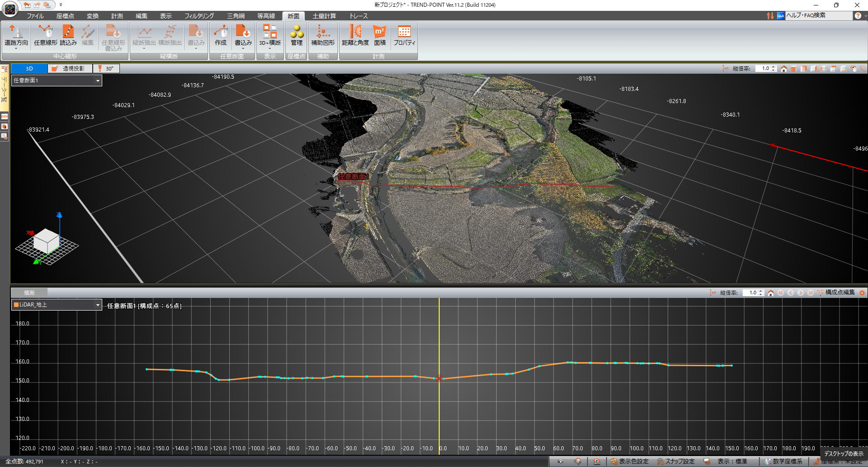
Task: Click the application logo button
Action: pyautogui.click(x=10, y=9)
